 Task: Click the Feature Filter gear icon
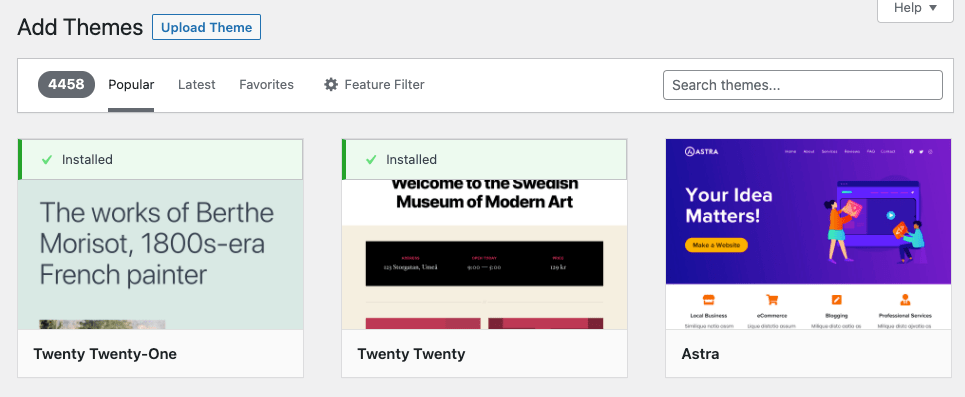[331, 85]
